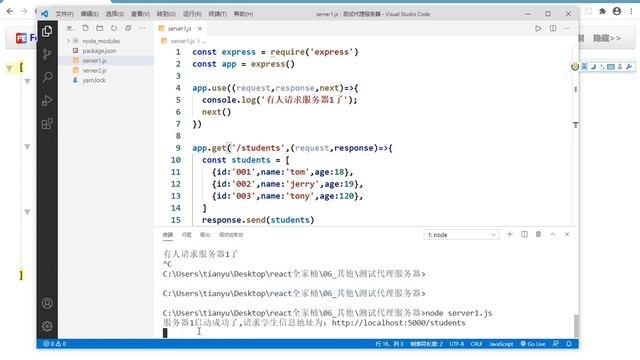
Task: Maximize the terminal panel size
Action: click(553, 234)
